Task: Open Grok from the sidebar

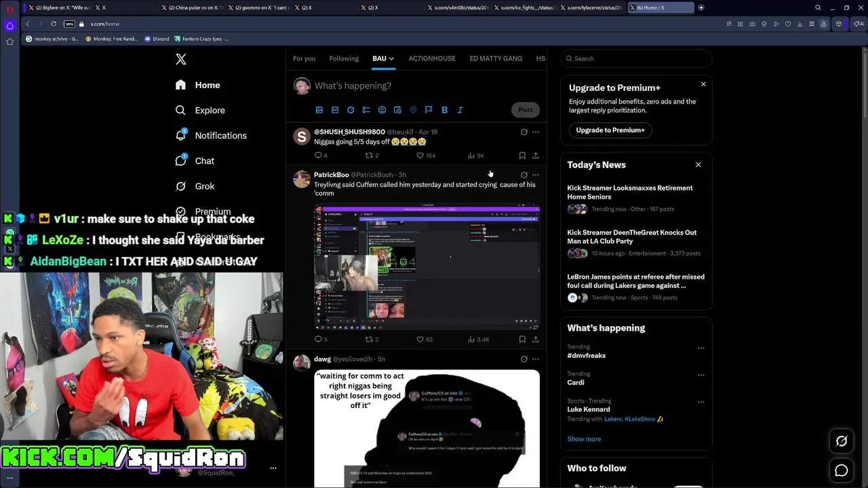Action: 195,186
